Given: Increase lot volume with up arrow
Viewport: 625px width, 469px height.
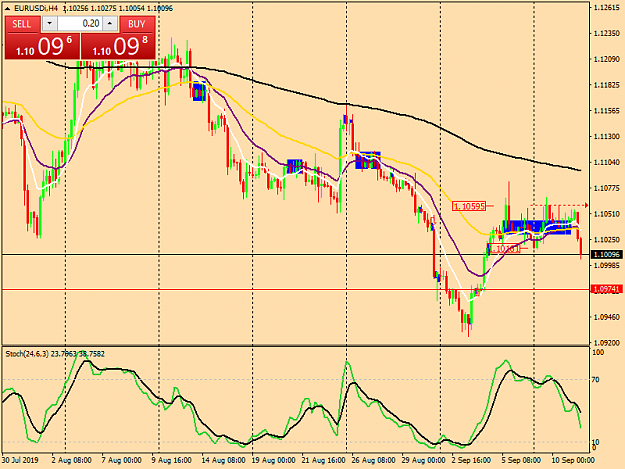Looking at the screenshot, I should [x=110, y=24].
